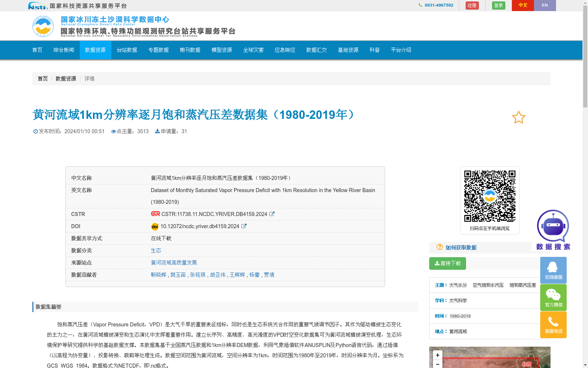Open the 平台介绍 nav item
This screenshot has height=368, width=588.
click(x=401, y=50)
